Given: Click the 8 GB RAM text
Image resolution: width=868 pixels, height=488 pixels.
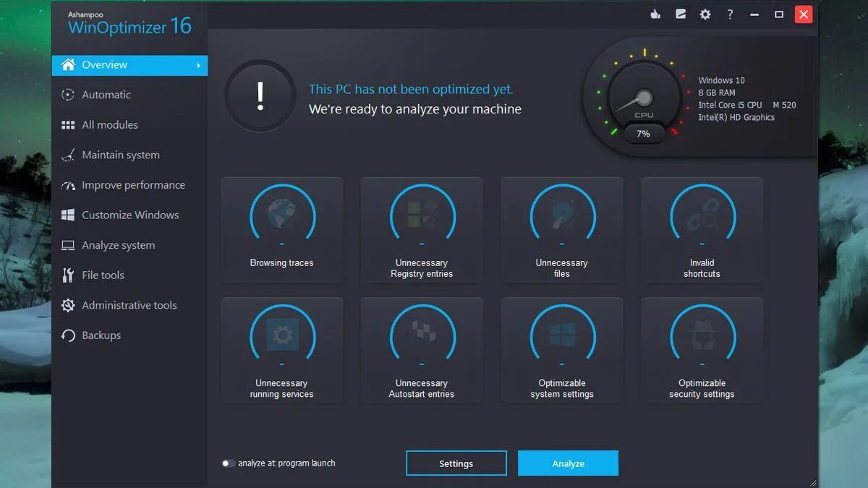Looking at the screenshot, I should (x=717, y=93).
